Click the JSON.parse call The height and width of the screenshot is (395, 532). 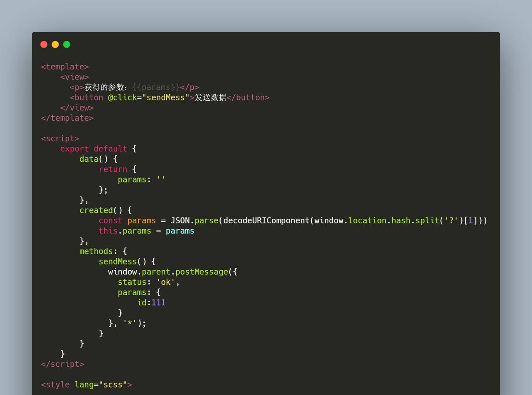coord(194,221)
